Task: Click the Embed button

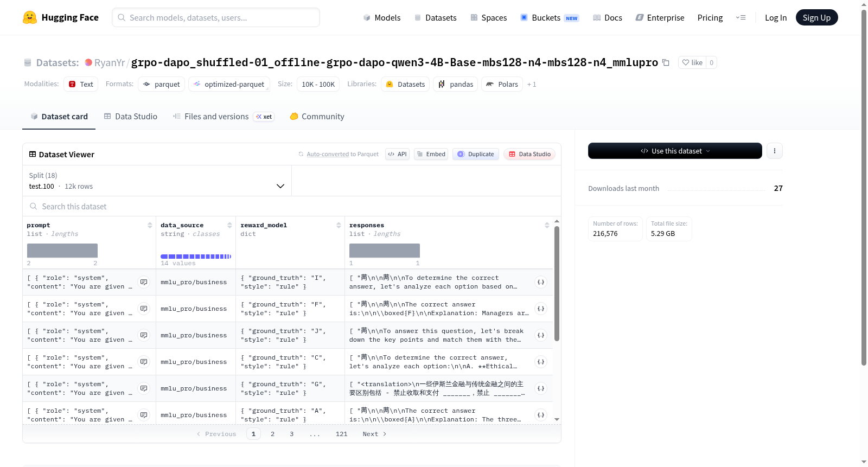Action: [x=431, y=154]
